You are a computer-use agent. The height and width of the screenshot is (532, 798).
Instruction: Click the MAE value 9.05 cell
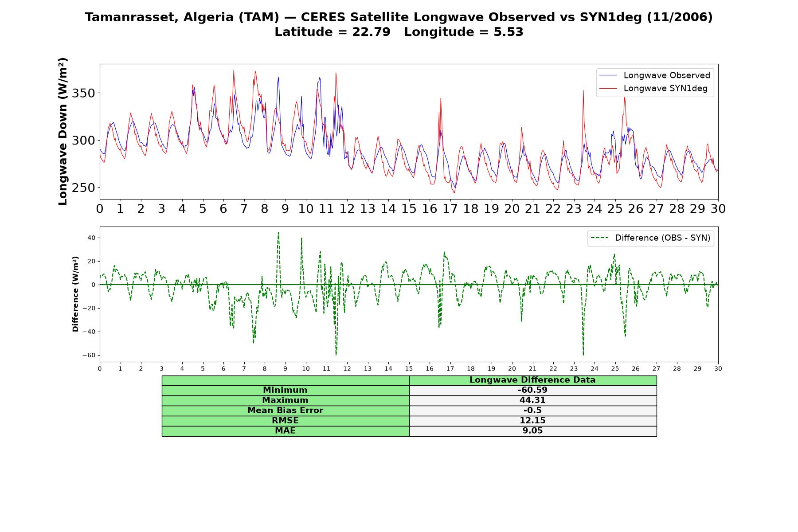pos(533,431)
